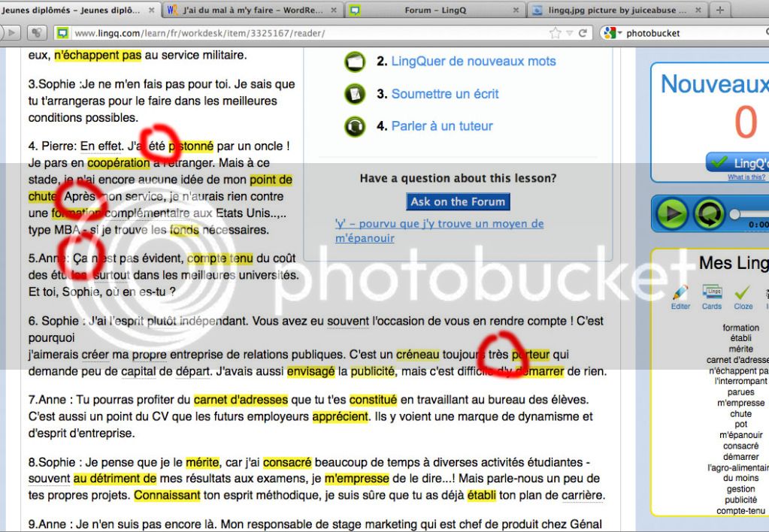Image resolution: width=769 pixels, height=532 pixels.
Task: Select 'consacré' in the Mes LingQs list
Action: (x=740, y=446)
